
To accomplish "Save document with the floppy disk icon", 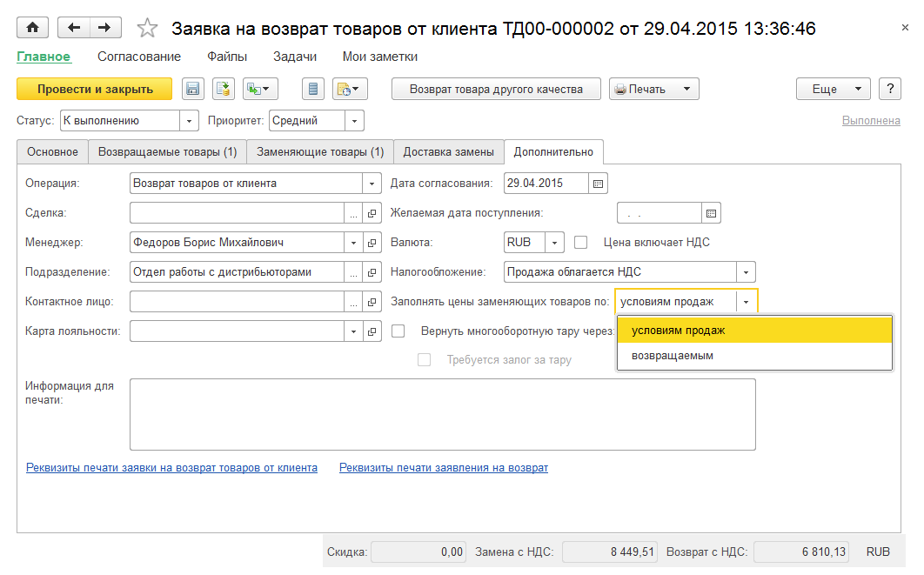I will [x=192, y=89].
